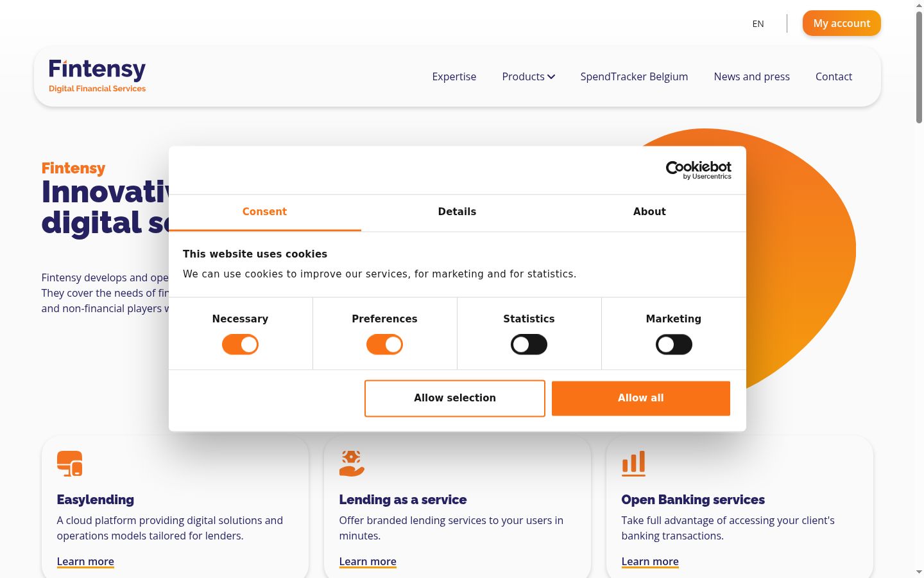Click the orange Fintensy hero label

pyautogui.click(x=73, y=168)
